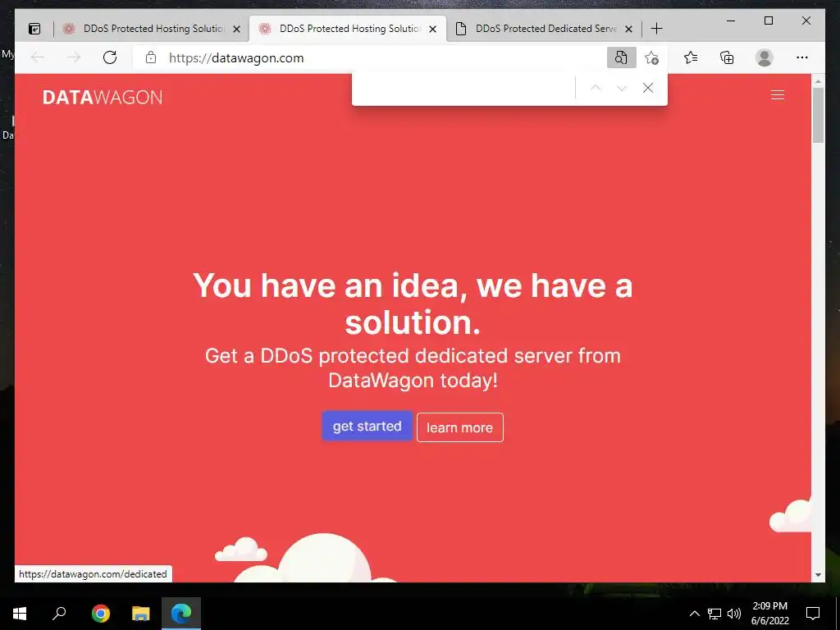Maximize the Edge window
Screen dimensions: 840x630
click(768, 21)
